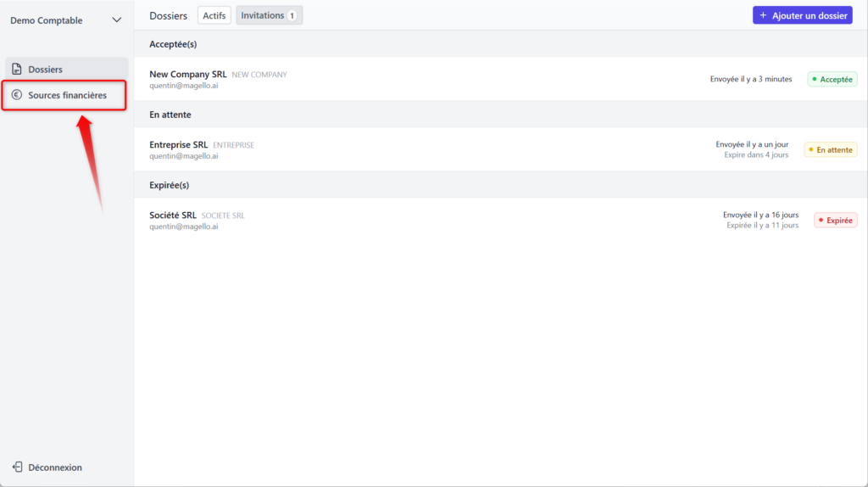Screen dimensions: 868x487
Task: Expand the Demo Comptable chevron
Action: [x=117, y=20]
